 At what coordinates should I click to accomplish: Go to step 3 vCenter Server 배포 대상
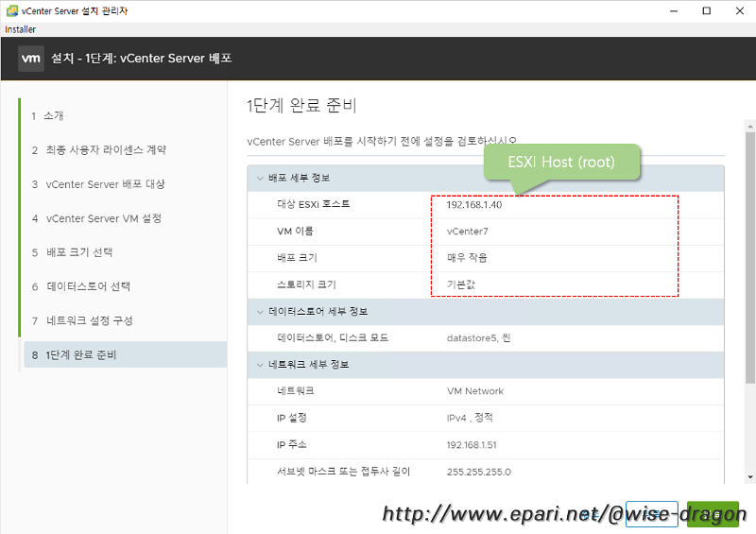click(98, 184)
